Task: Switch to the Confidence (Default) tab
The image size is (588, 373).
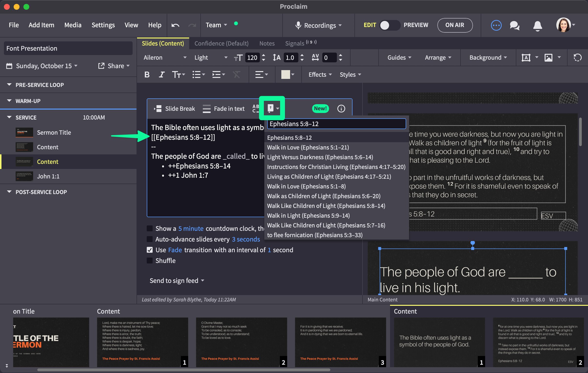Action: point(221,43)
